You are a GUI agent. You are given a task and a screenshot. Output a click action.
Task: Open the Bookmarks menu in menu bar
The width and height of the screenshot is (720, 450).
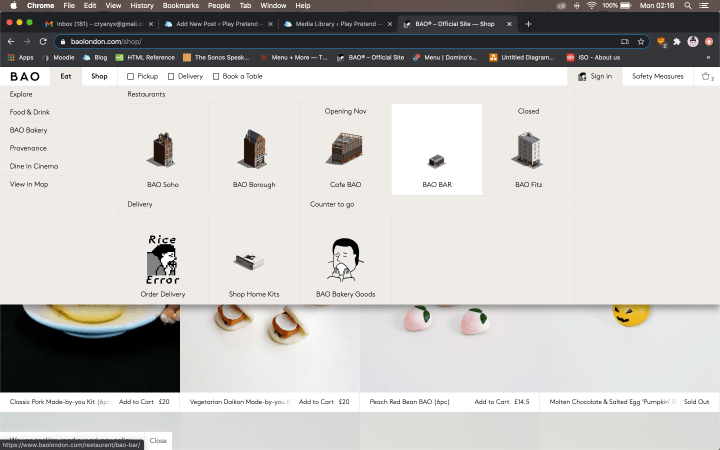point(179,6)
